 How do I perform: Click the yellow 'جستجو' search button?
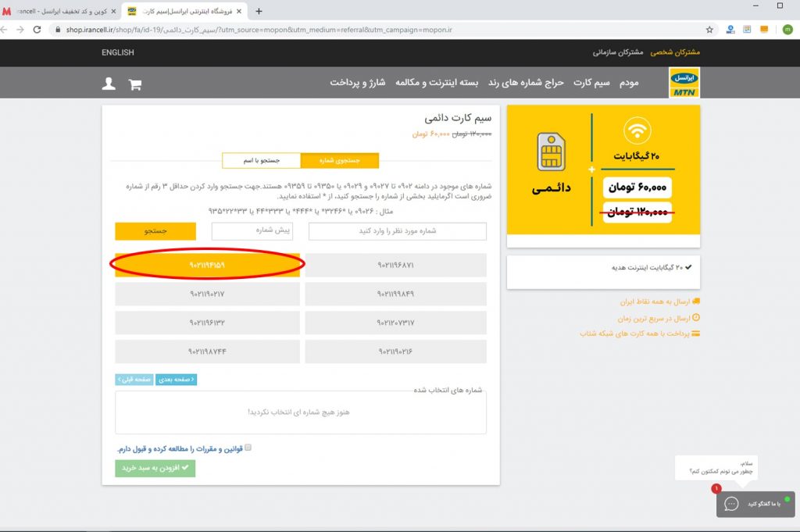[x=155, y=231]
